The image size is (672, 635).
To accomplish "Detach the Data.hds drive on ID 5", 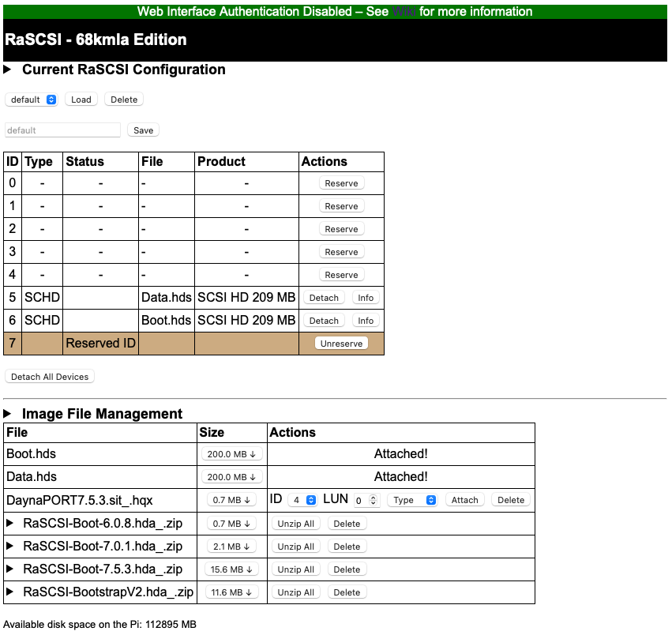I will 324,298.
